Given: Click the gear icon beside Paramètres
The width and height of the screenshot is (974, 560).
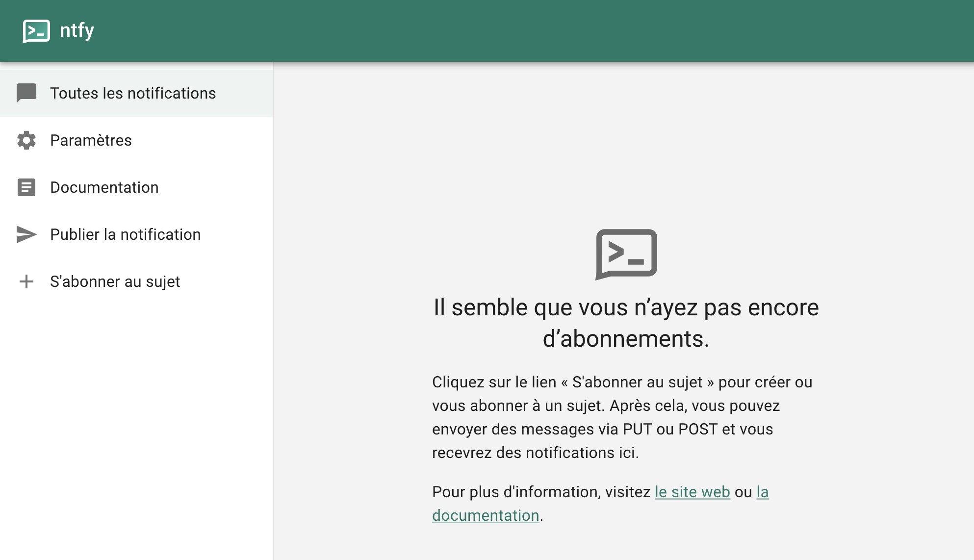Looking at the screenshot, I should (x=26, y=140).
